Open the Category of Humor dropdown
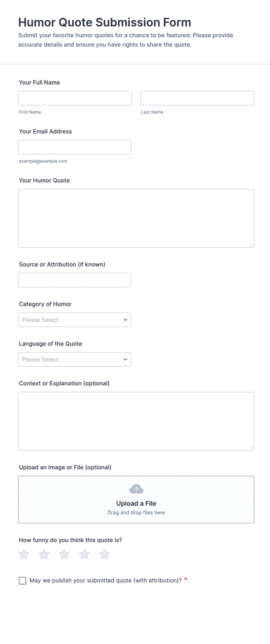Image resolution: width=270 pixels, height=644 pixels. tap(75, 320)
